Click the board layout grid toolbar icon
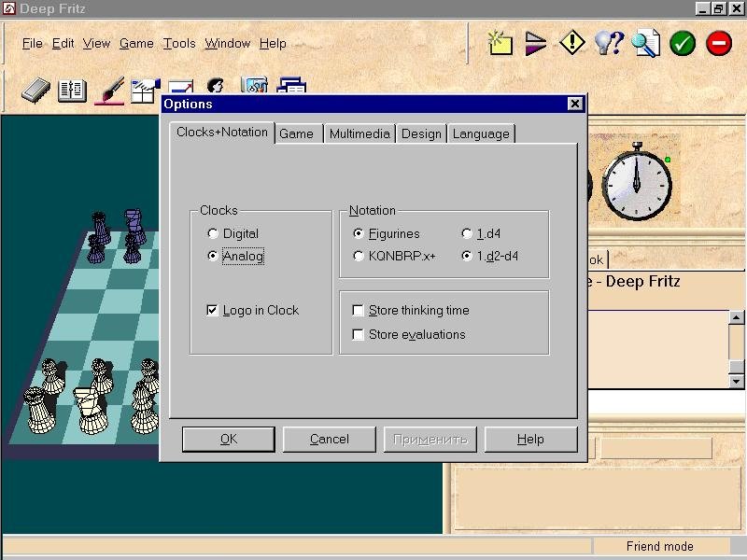 145,91
